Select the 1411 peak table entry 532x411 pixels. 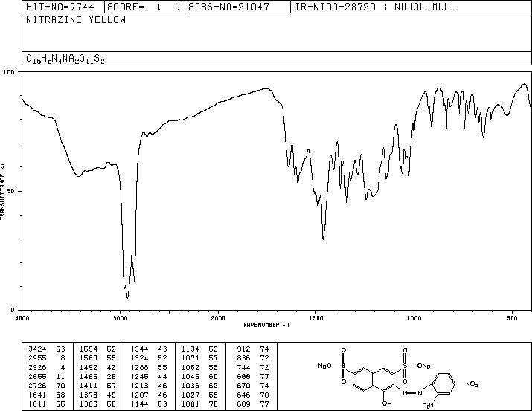[97, 386]
